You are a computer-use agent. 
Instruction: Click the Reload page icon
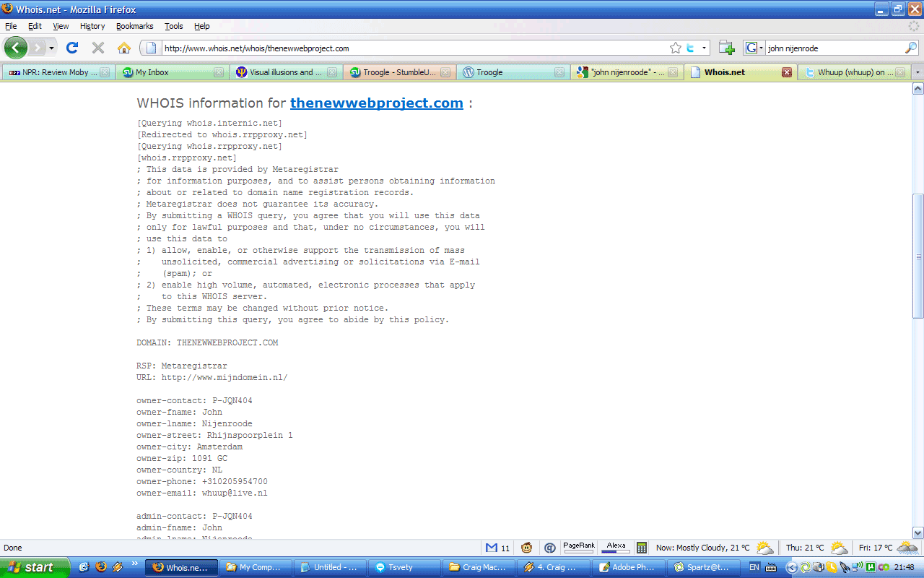coord(72,48)
